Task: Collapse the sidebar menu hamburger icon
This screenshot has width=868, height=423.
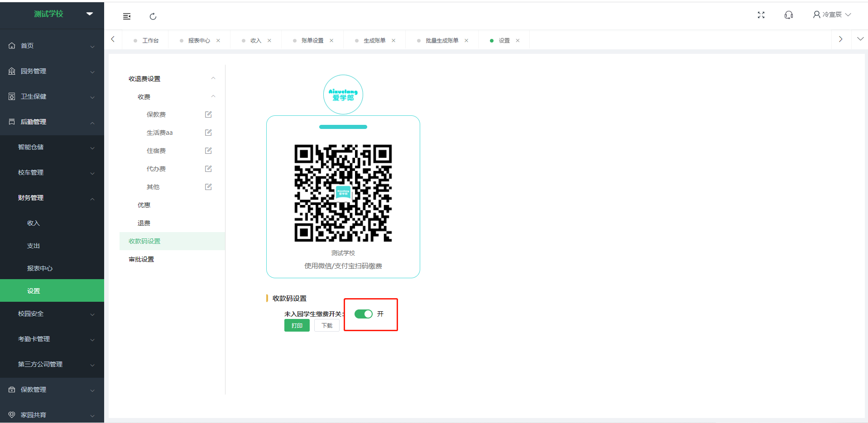Action: 127,16
